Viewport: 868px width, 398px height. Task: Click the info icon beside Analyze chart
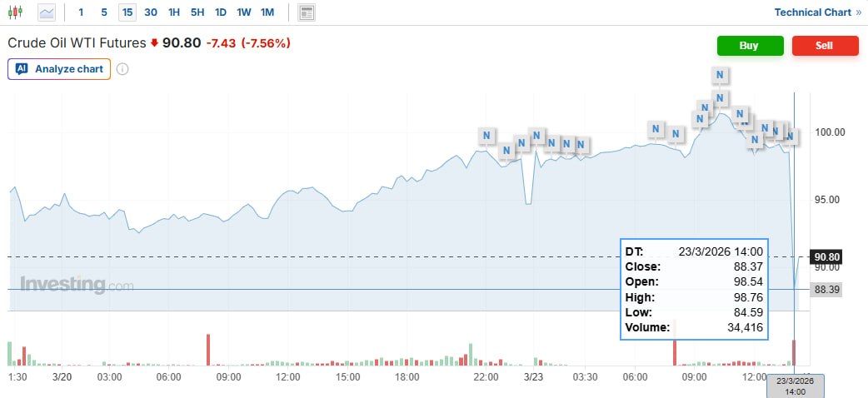[122, 69]
